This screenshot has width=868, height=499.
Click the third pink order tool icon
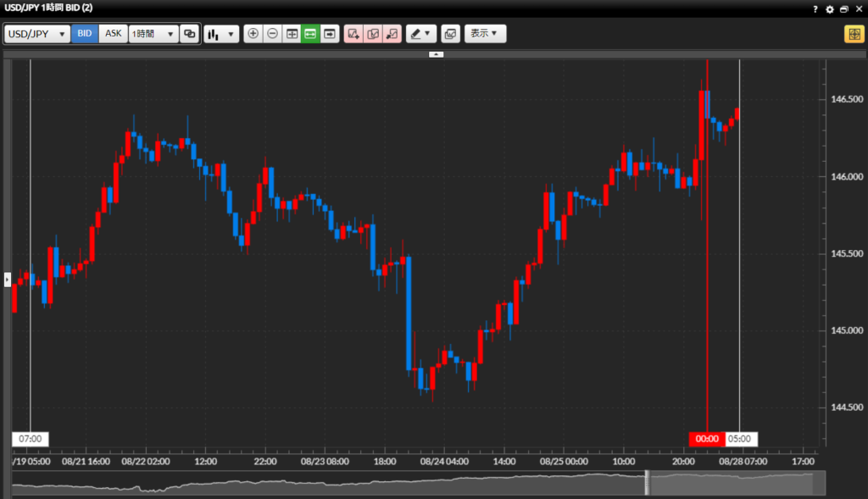tap(392, 34)
